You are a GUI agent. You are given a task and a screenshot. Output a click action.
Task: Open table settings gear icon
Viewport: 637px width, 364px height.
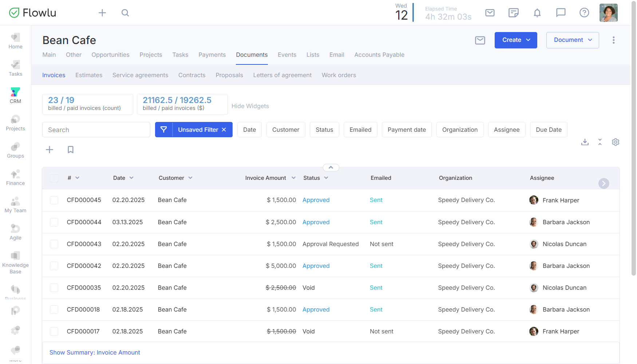coord(616,142)
